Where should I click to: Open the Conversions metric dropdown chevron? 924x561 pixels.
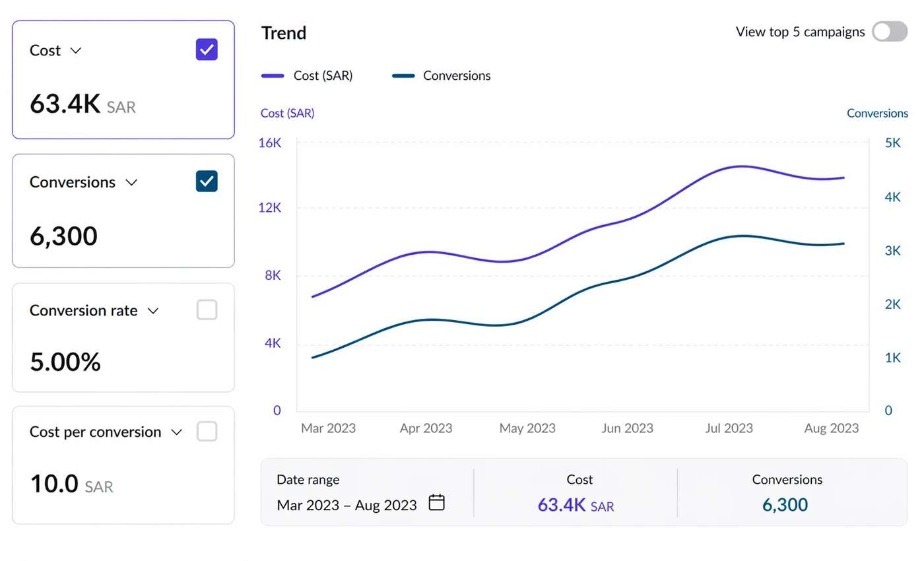pyautogui.click(x=131, y=183)
